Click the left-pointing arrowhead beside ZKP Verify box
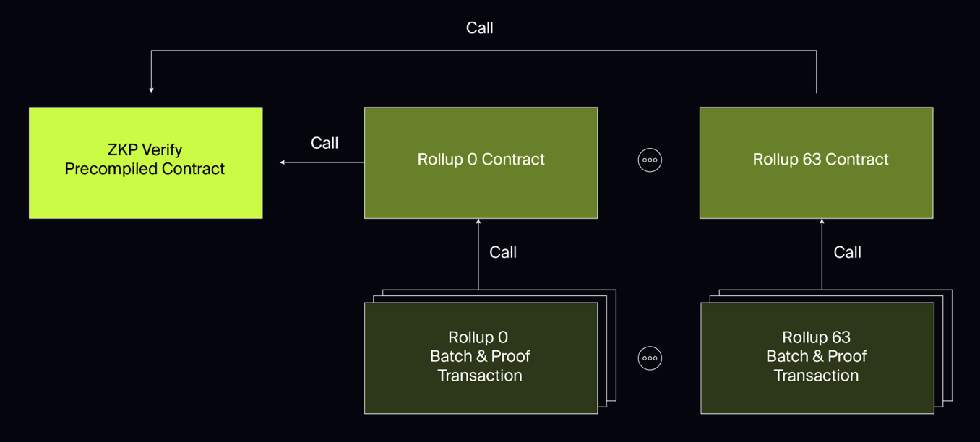The image size is (980, 442). pos(283,162)
